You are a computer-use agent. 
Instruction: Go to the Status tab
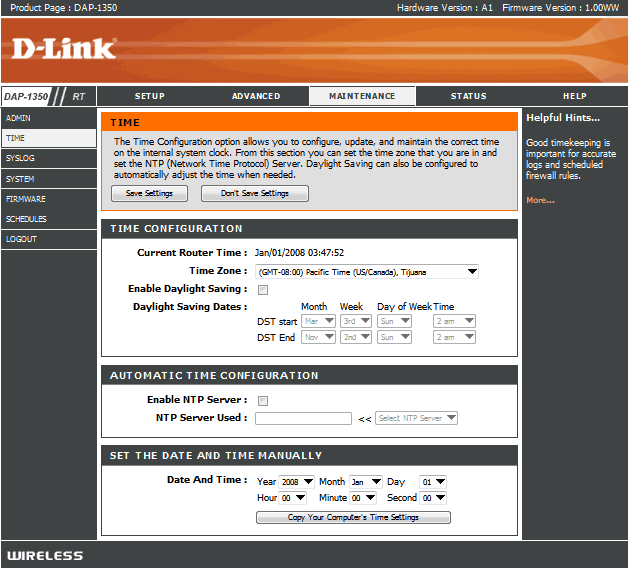pos(468,96)
